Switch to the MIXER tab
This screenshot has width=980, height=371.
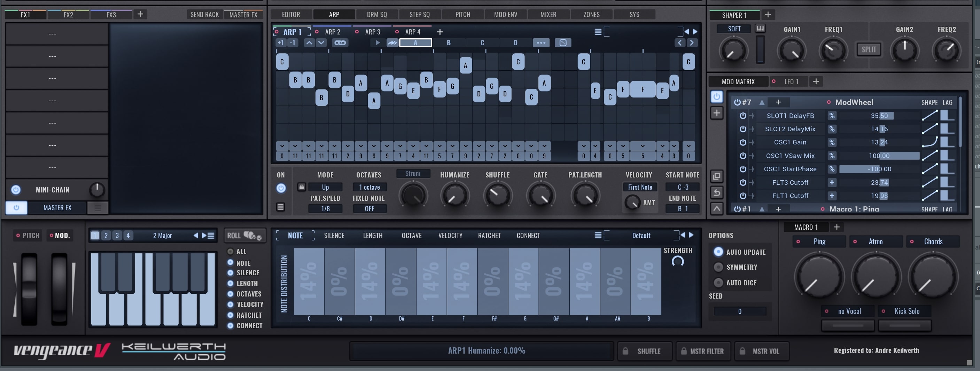click(548, 15)
